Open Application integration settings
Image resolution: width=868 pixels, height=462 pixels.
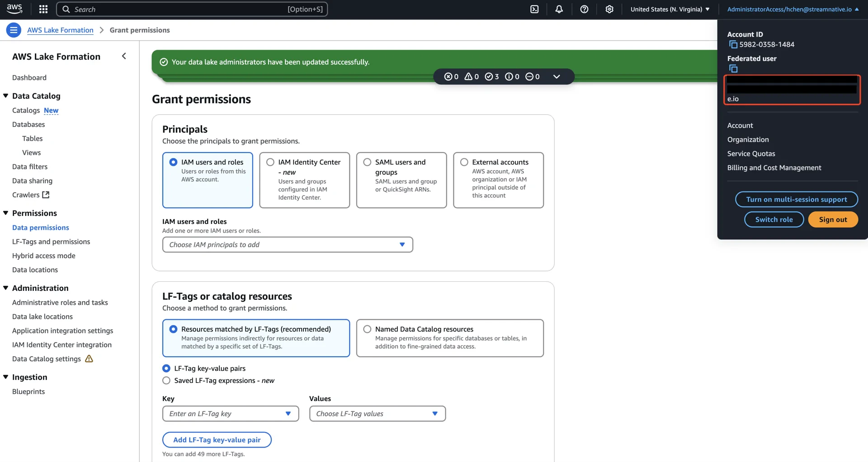click(63, 331)
